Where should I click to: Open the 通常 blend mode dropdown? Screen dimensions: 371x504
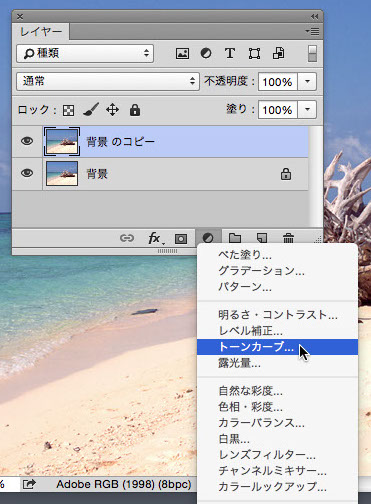(108, 81)
